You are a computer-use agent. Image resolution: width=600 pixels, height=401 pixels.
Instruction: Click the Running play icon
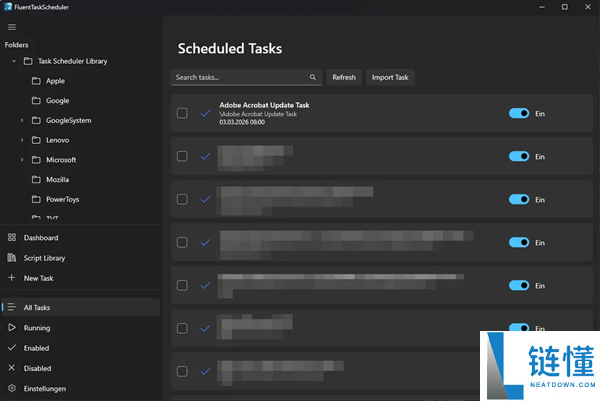click(12, 328)
